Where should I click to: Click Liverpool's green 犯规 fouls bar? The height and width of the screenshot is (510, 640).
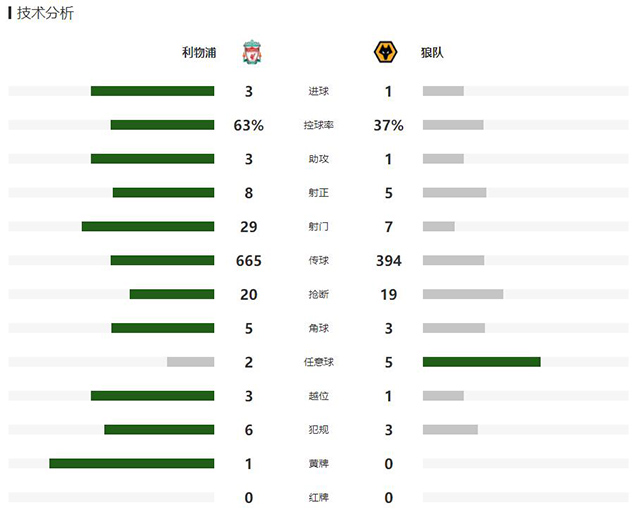159,430
